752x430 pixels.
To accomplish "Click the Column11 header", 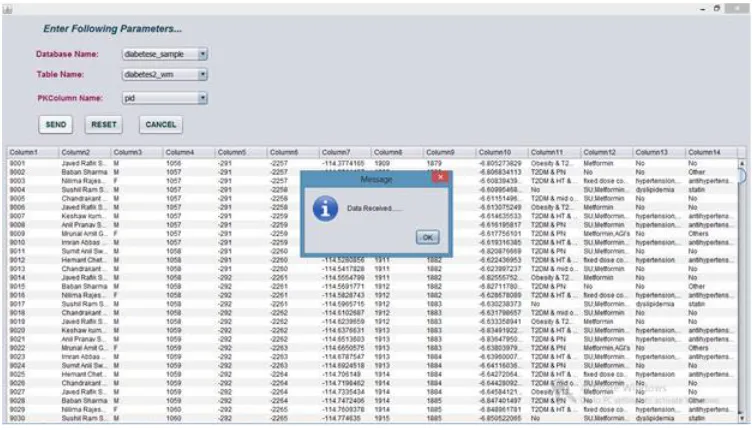I will click(555, 152).
